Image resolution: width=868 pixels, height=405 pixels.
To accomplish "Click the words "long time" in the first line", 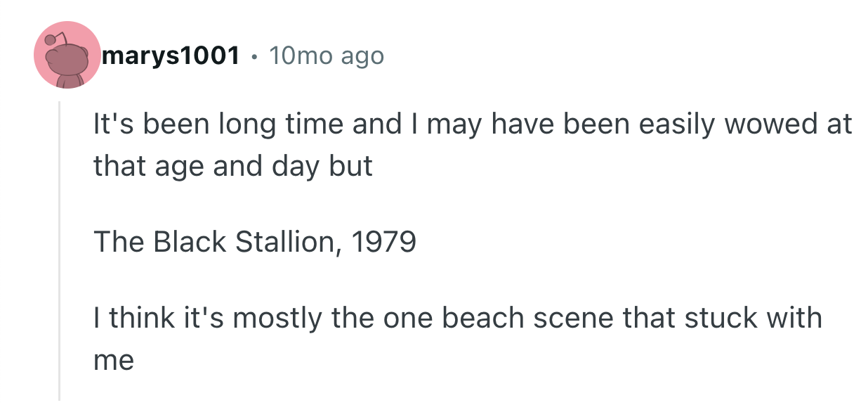I will 282,124.
